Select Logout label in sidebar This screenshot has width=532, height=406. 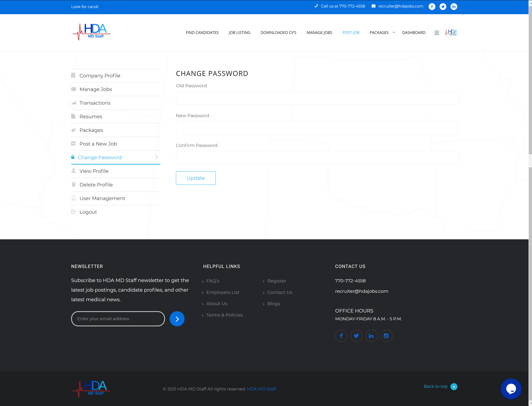pyautogui.click(x=88, y=212)
